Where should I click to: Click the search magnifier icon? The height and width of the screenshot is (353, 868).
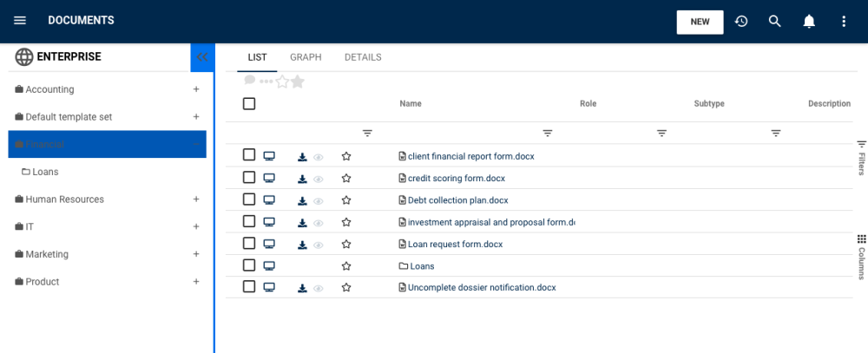coord(775,21)
